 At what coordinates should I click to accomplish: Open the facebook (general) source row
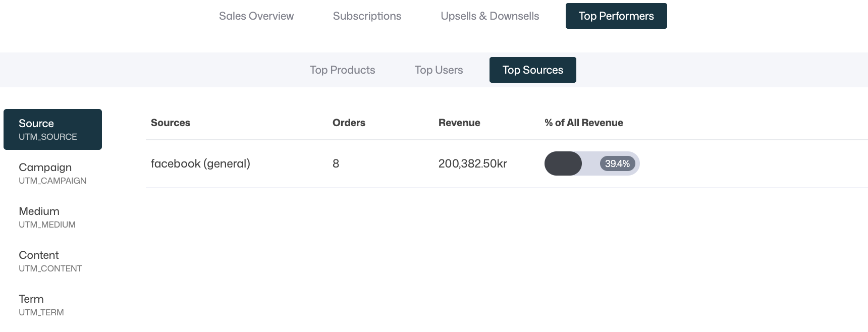(200, 163)
